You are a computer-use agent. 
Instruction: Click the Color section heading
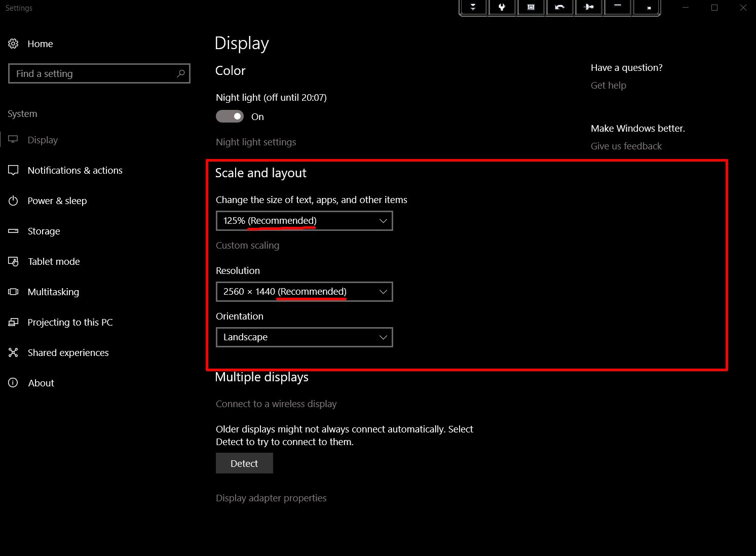[x=231, y=71]
